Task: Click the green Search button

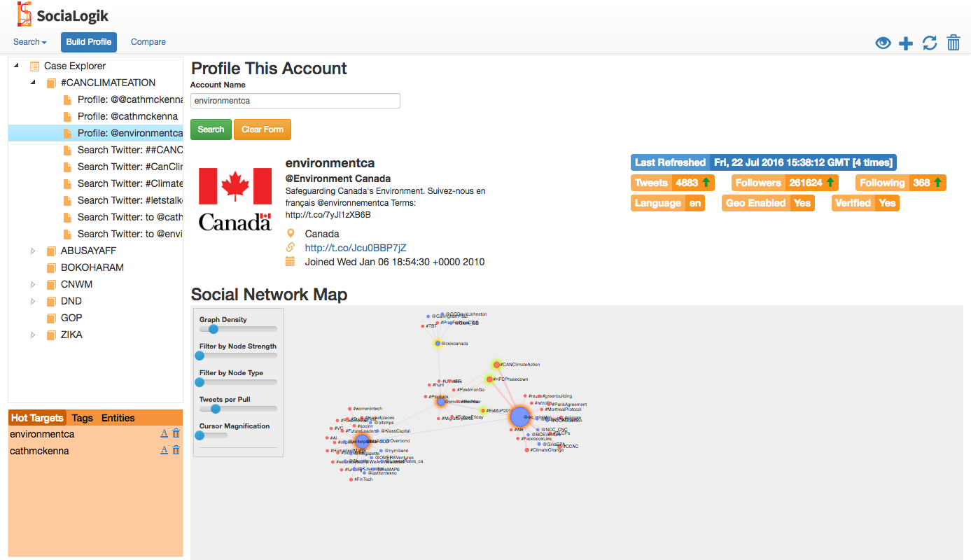Action: (x=211, y=129)
